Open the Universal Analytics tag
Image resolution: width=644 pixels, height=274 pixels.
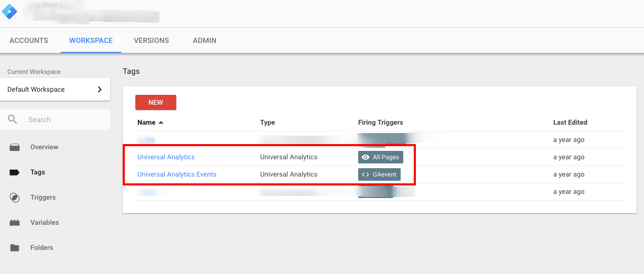pyautogui.click(x=166, y=157)
